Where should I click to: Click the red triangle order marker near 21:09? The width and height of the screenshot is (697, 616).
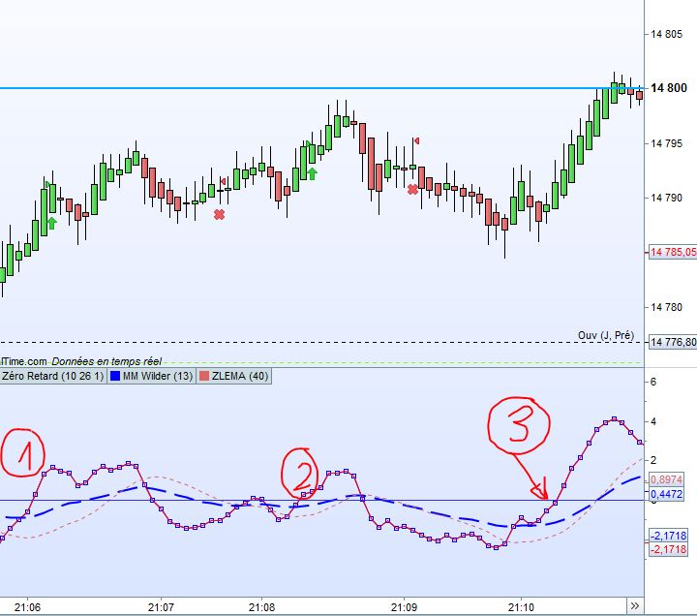(x=416, y=141)
